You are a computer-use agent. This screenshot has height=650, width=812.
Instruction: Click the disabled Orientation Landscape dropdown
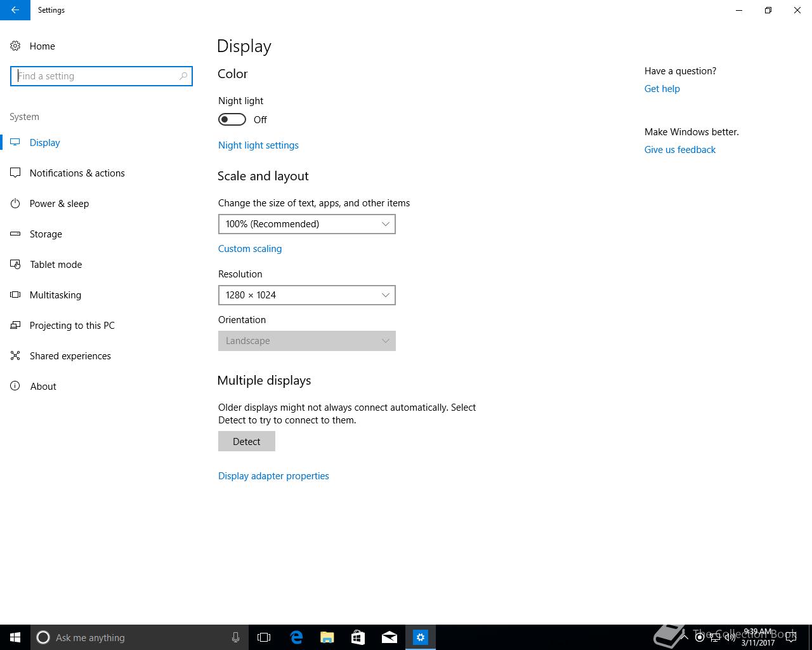point(307,341)
